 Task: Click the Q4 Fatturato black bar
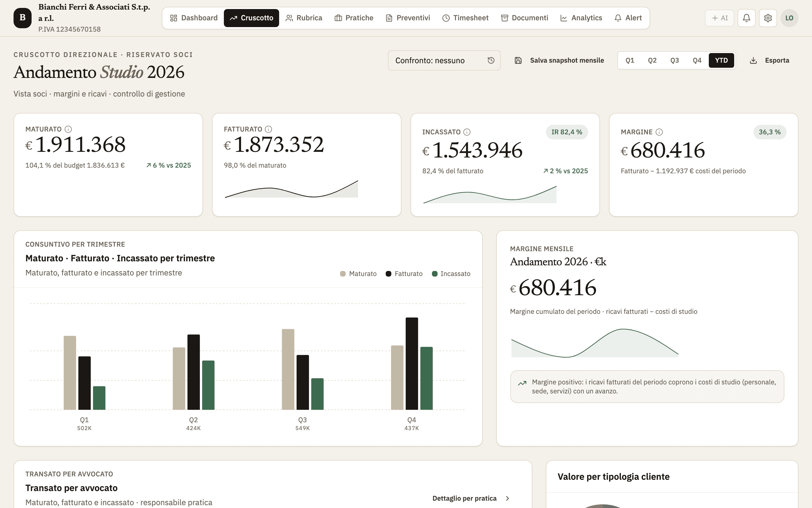412,364
